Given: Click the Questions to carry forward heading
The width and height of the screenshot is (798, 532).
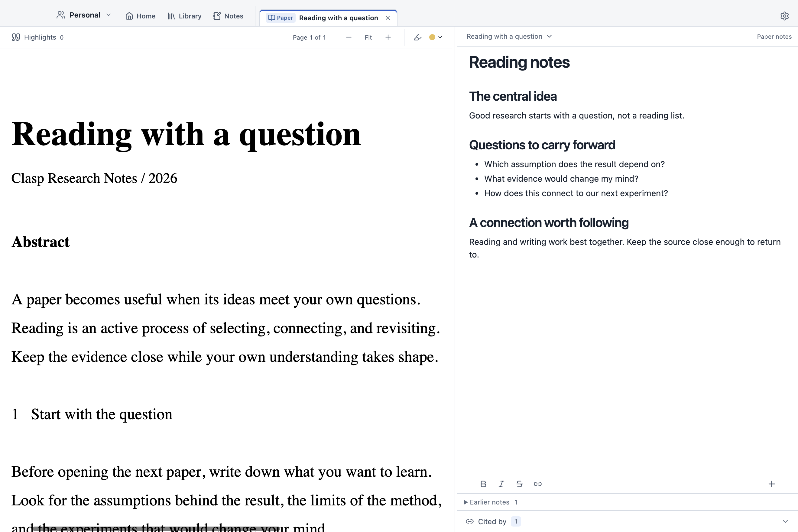Looking at the screenshot, I should point(542,145).
